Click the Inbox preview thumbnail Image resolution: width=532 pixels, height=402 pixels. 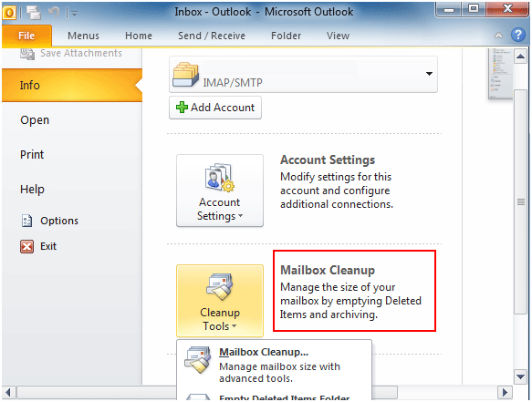[x=500, y=74]
